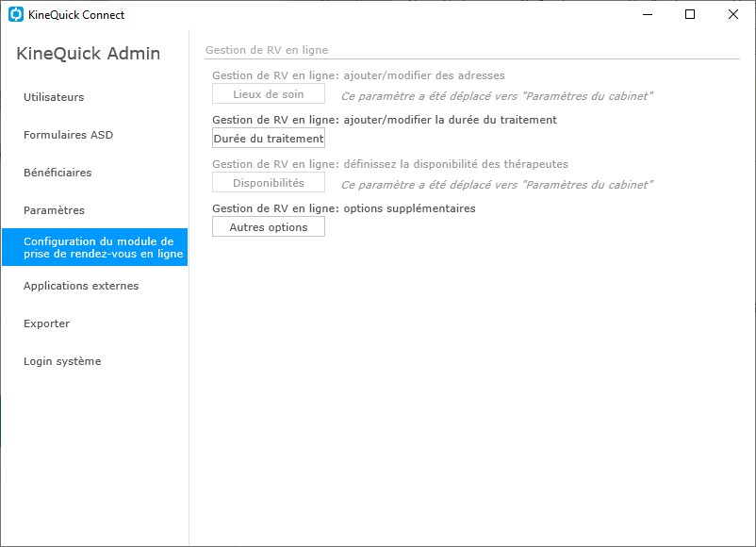Screen dimensions: 756x547
Task: Click the greyed Disponibilités button
Action: click(269, 183)
